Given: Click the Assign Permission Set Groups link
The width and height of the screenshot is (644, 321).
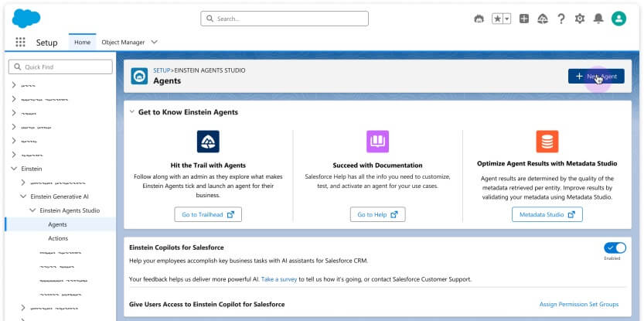Looking at the screenshot, I should [x=579, y=304].
